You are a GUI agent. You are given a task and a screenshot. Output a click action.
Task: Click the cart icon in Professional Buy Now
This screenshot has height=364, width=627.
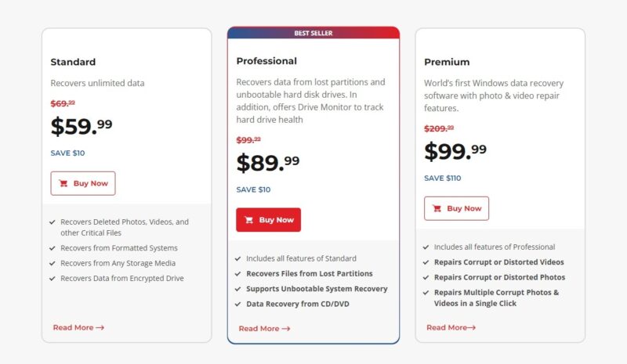249,220
